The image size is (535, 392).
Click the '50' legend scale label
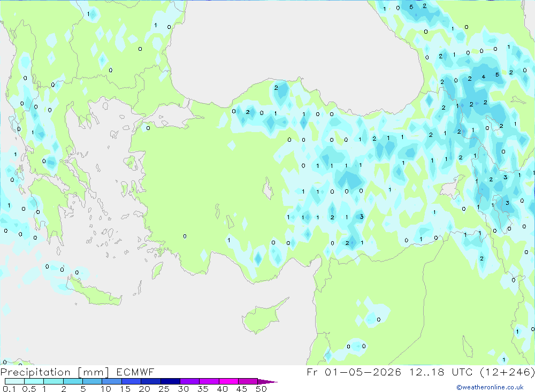click(x=261, y=389)
